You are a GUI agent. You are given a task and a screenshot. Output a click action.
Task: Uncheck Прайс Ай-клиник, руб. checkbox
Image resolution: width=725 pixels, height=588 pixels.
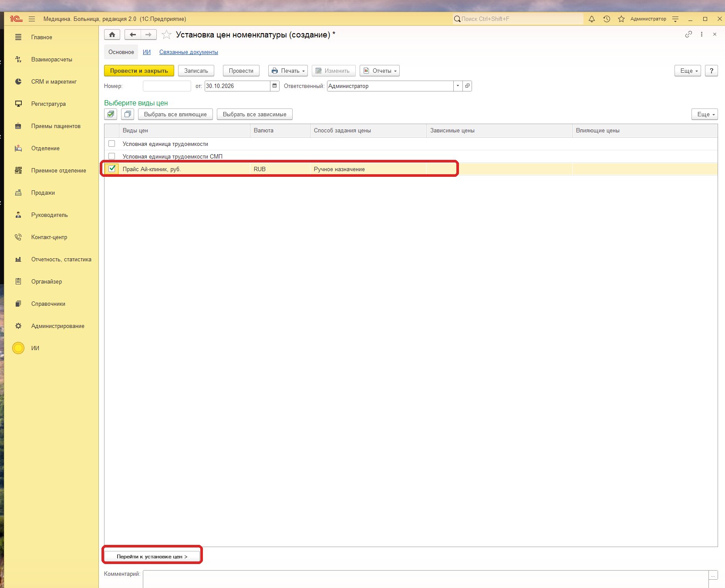tap(112, 169)
